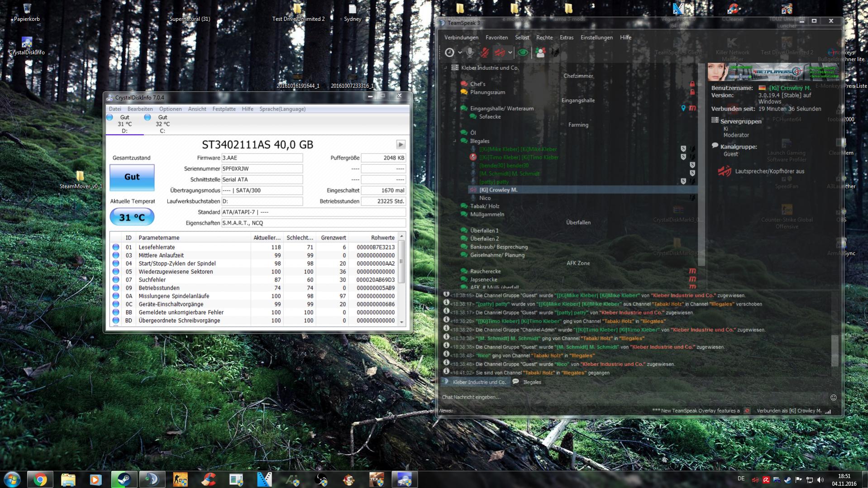
Task: Launch OBS from the taskbar
Action: (320, 479)
